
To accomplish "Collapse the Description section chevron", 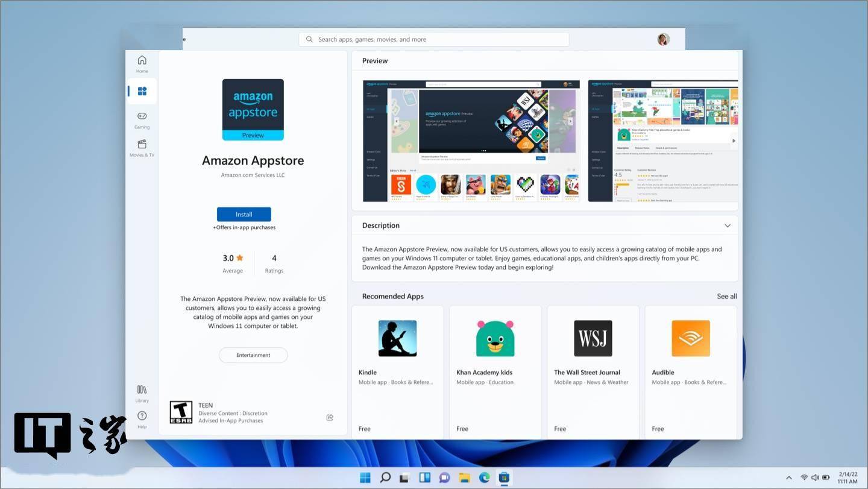I will point(728,226).
